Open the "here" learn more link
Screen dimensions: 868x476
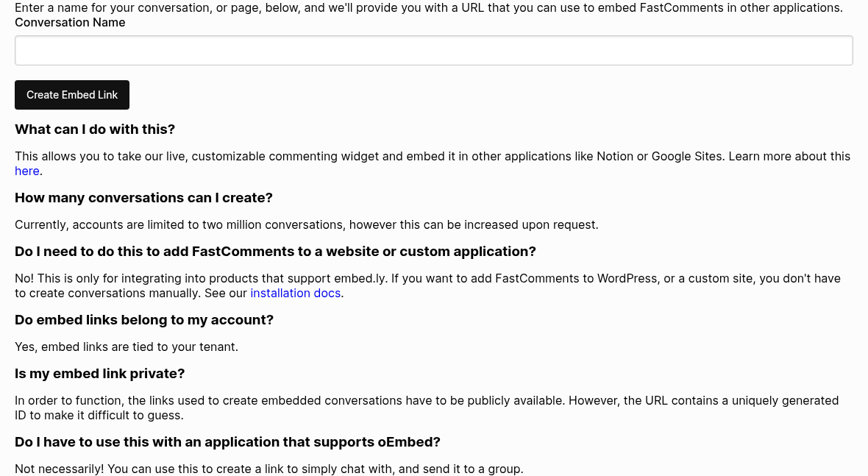click(x=26, y=171)
